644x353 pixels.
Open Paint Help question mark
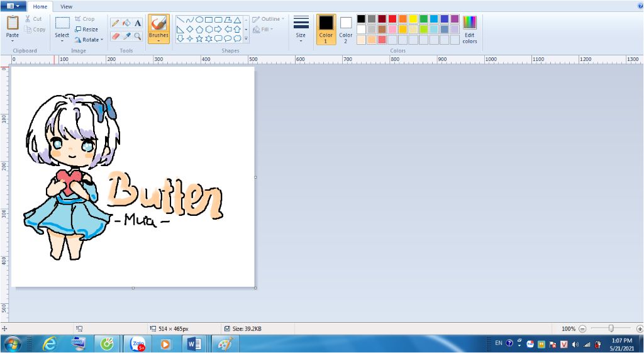pos(640,6)
